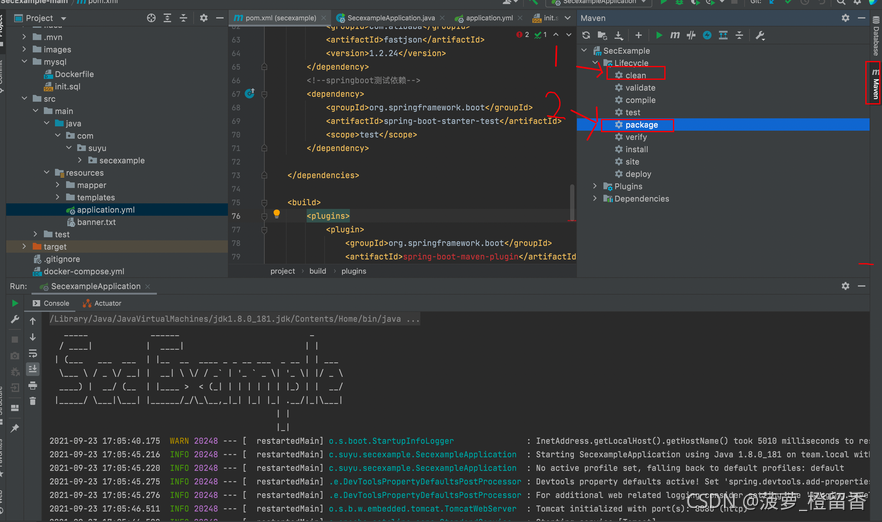This screenshot has width=882, height=522.
Task: Click build breadcrumb in editor
Action: coord(318,271)
